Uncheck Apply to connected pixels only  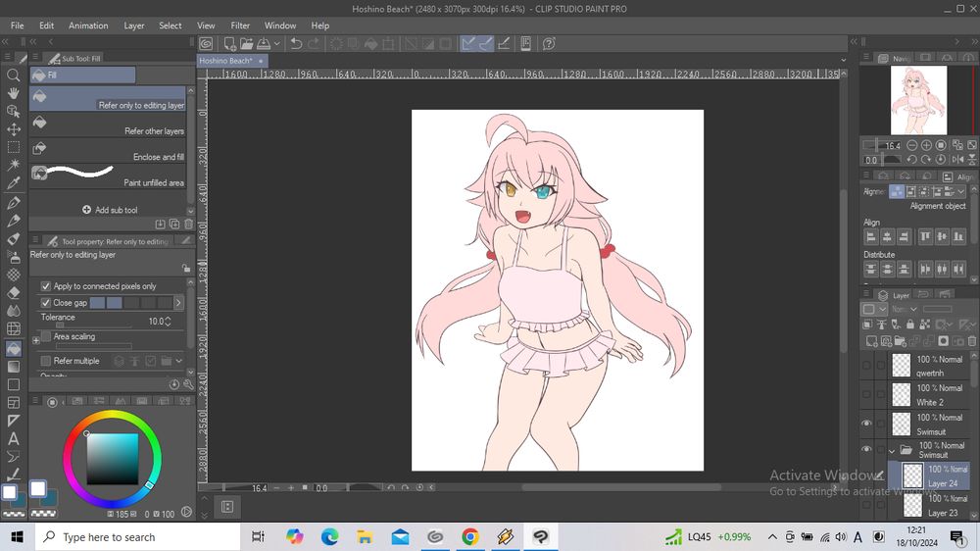[45, 286]
